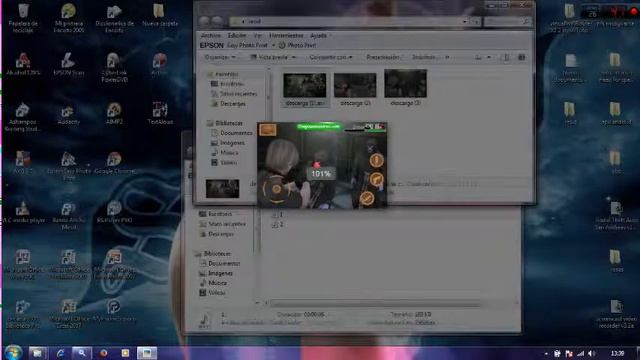Viewport: 640px width, 360px height.
Task: Open Documentos in the front window sidebar
Action: (232, 133)
